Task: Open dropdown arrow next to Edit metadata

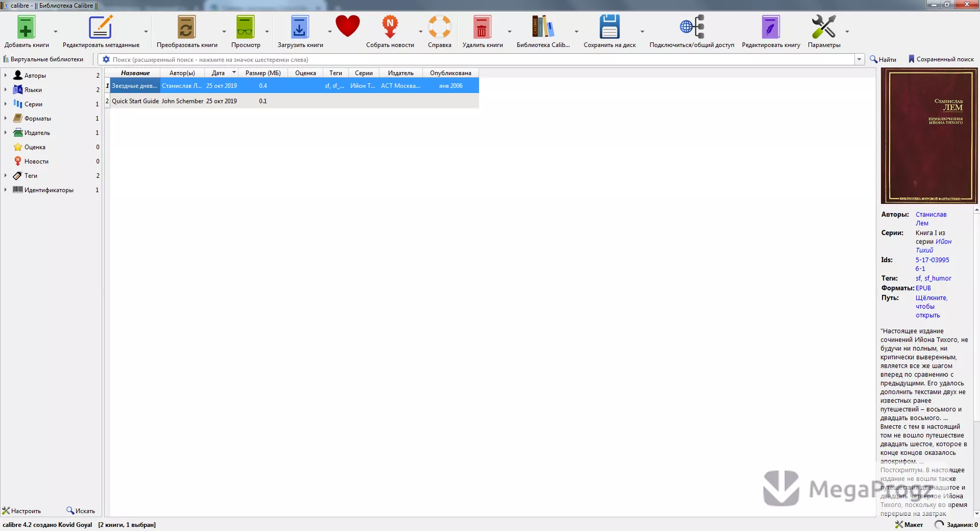Action: pyautogui.click(x=146, y=32)
